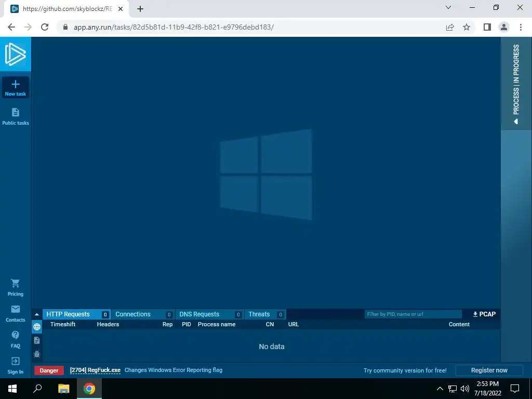Open the [2704] RegFuck.exe process link
Image resolution: width=532 pixels, height=399 pixels.
[x=95, y=370]
